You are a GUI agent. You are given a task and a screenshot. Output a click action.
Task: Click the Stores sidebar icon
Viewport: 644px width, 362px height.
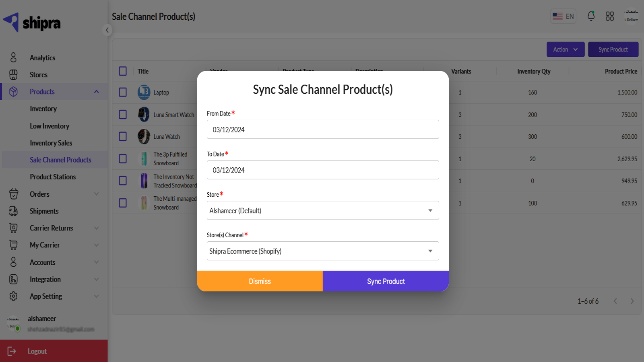13,74
